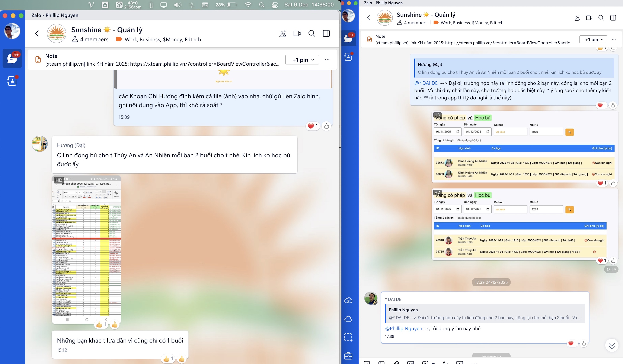Viewport: 623px width, 364px height.
Task: Open Contacts icon in left blue sidebar
Action: click(12, 81)
